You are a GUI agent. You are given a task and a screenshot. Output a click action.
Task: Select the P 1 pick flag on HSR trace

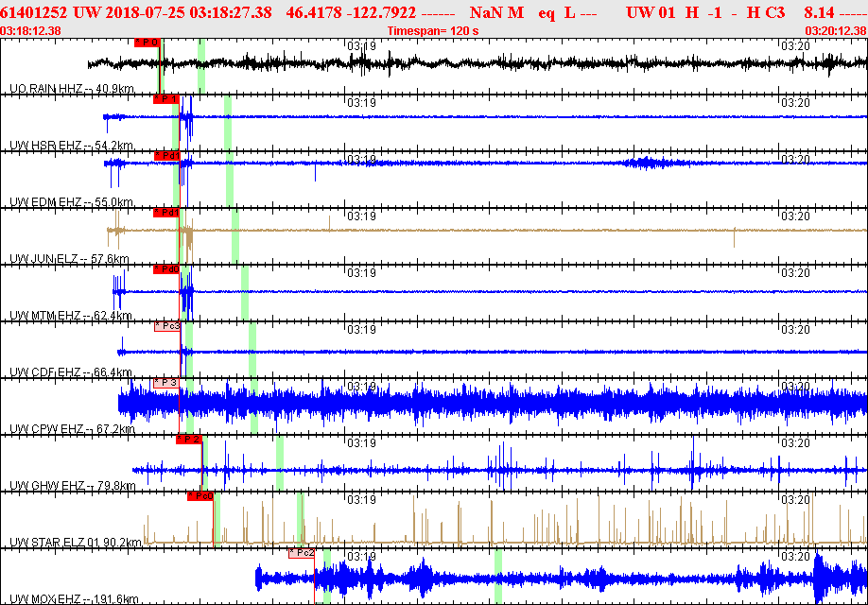coord(165,99)
